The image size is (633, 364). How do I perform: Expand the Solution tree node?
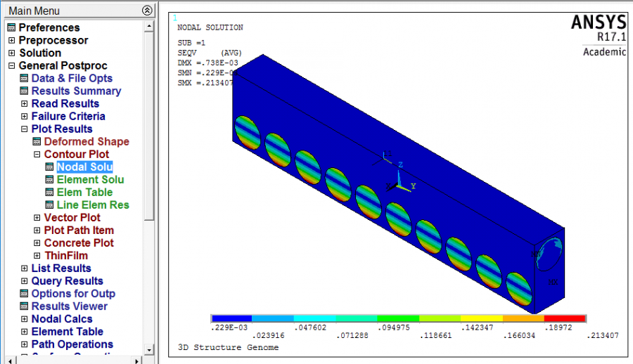tap(12, 53)
